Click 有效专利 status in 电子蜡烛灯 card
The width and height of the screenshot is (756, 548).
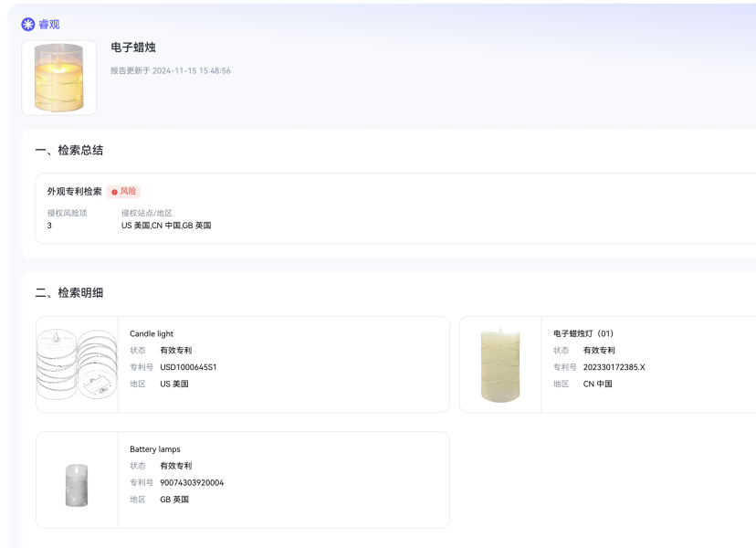coord(599,350)
